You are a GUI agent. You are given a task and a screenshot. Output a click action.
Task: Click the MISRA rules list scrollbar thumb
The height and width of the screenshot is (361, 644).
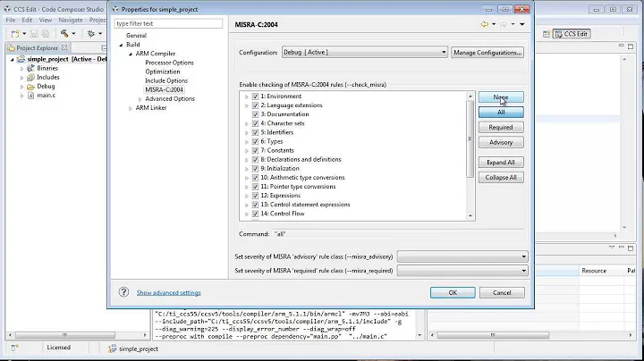(x=470, y=139)
